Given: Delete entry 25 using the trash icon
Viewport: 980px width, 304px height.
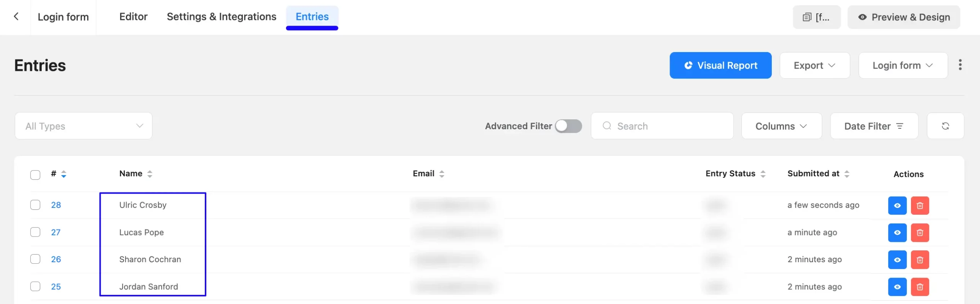Looking at the screenshot, I should 920,287.
